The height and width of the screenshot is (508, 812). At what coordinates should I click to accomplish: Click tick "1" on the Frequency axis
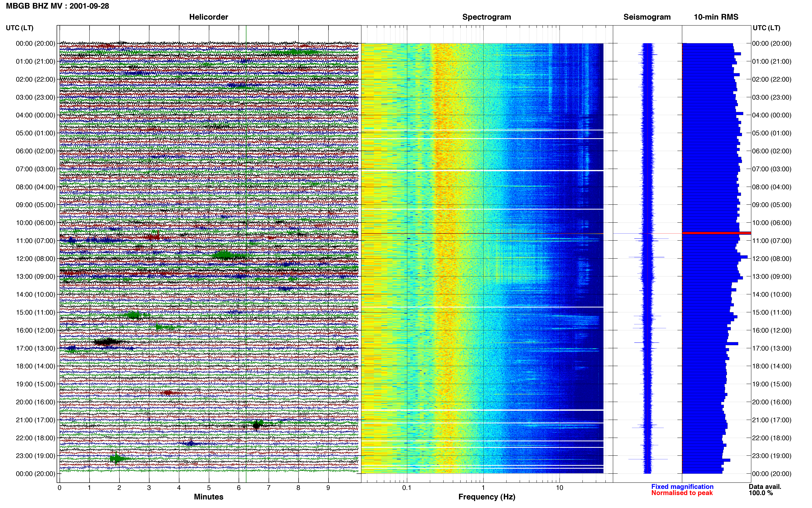[x=483, y=488]
